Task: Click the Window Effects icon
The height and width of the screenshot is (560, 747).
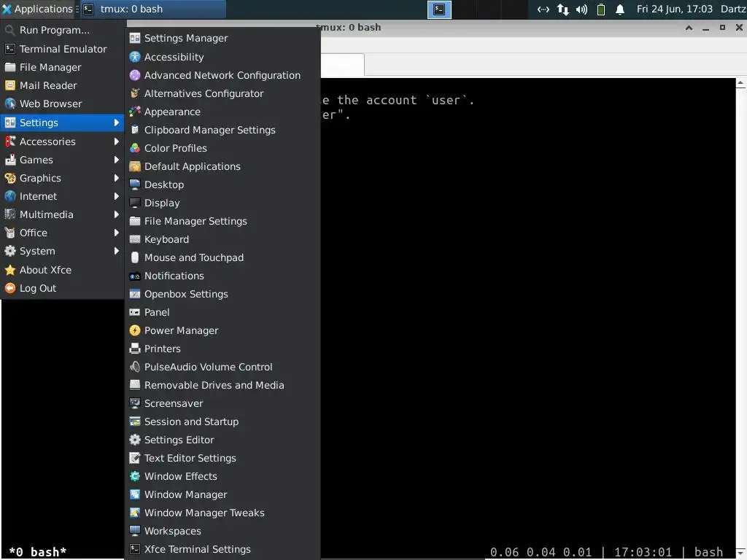Action: click(x=135, y=476)
